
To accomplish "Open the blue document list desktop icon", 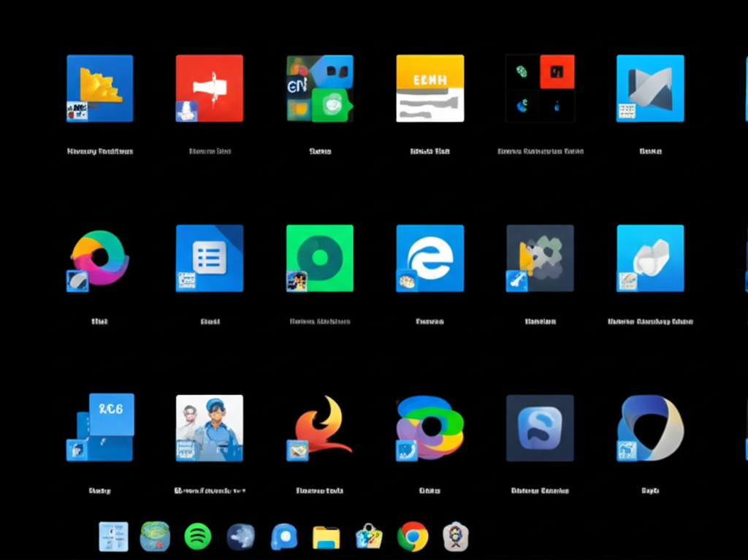I will (x=209, y=258).
